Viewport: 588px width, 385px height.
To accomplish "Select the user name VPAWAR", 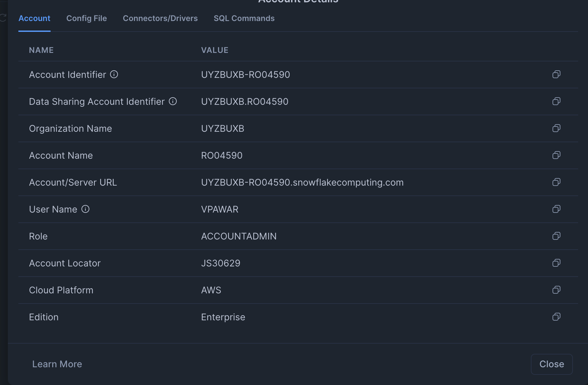I will coord(220,209).
